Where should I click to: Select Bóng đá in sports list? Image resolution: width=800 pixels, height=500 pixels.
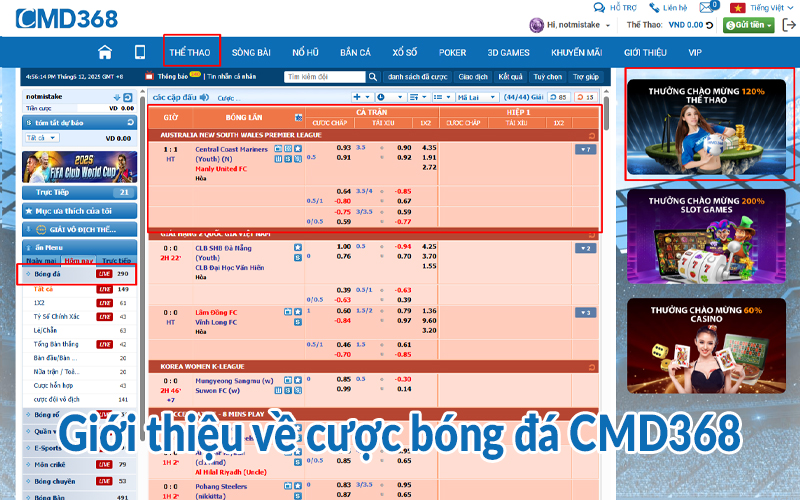pos(77,274)
